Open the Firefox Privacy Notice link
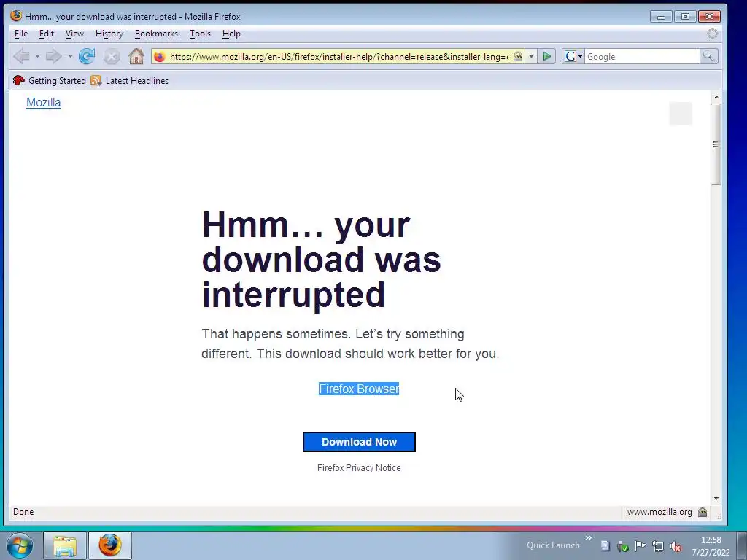The width and height of the screenshot is (747, 560). tap(359, 468)
